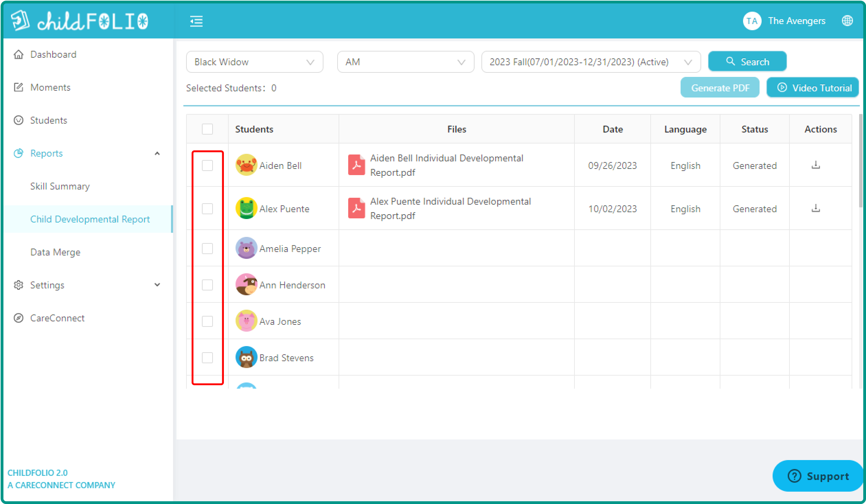
Task: Check the box for Ava Jones
Action: coord(207,322)
